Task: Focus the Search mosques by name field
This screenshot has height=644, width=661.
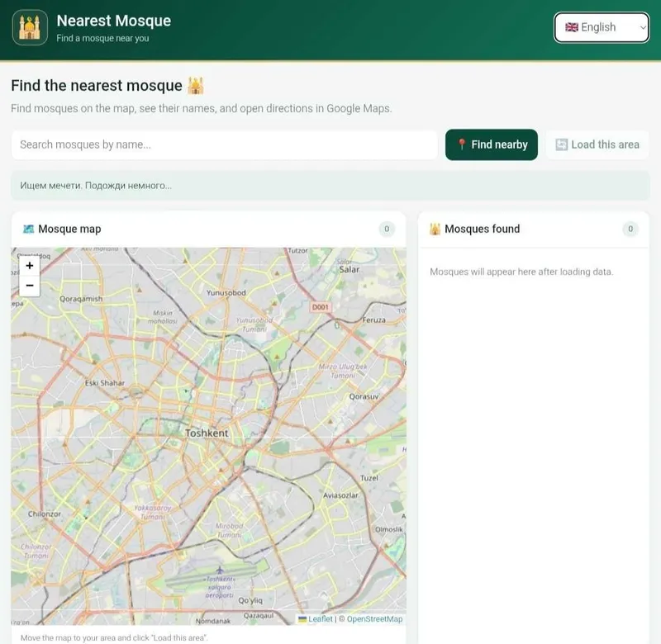Action: click(x=224, y=144)
